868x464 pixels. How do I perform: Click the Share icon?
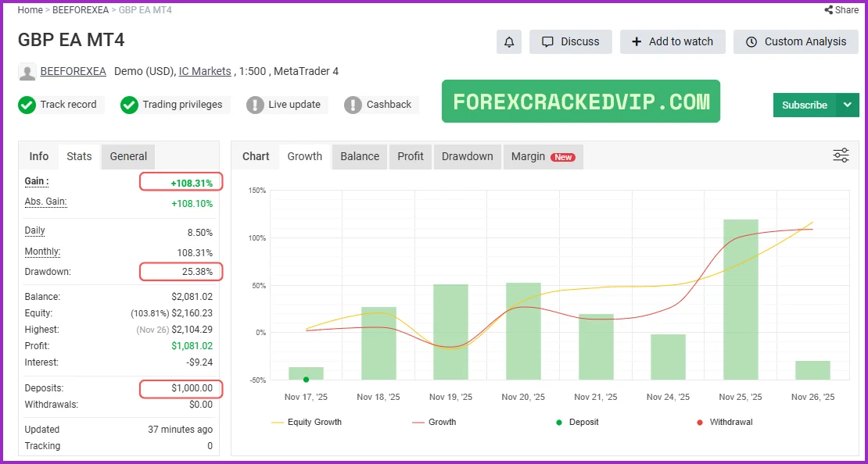pyautogui.click(x=829, y=10)
